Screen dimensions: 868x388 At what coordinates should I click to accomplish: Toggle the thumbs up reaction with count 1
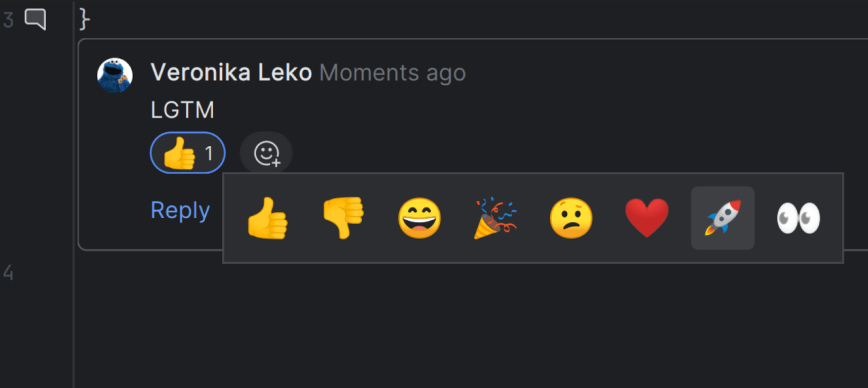188,153
